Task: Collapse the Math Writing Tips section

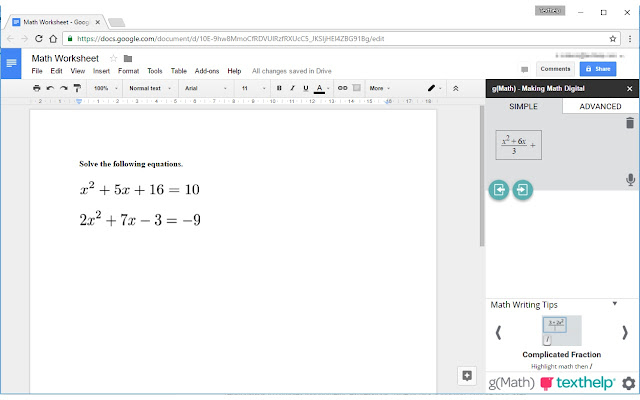Action: click(x=614, y=304)
